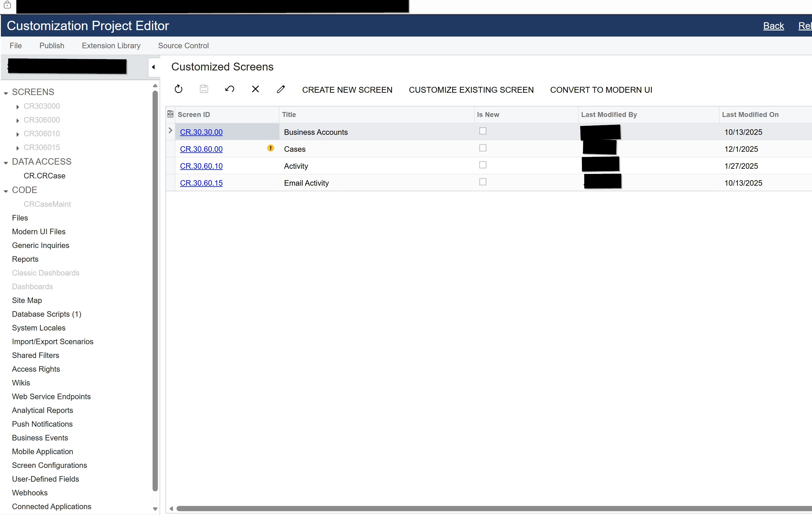Open the Publish menu
The height and width of the screenshot is (515, 812).
(x=52, y=46)
